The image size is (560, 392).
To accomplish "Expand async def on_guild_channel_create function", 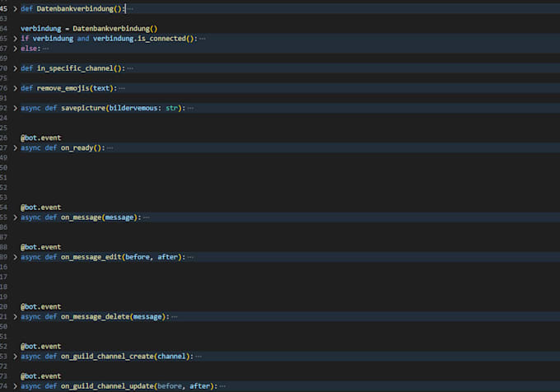I will [x=15, y=357].
